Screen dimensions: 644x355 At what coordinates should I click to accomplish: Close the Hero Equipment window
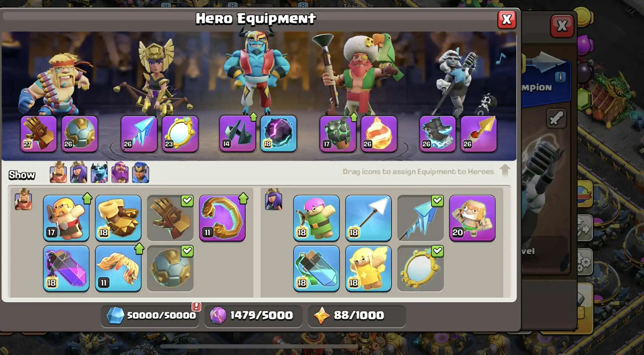point(507,19)
